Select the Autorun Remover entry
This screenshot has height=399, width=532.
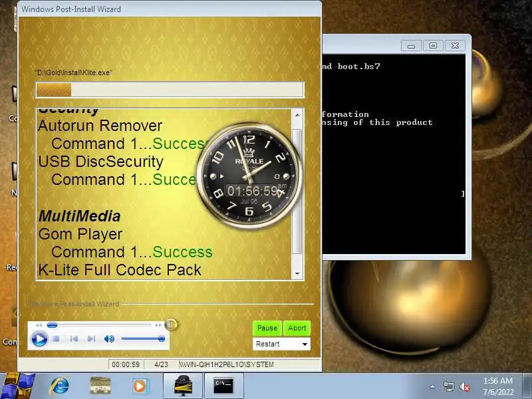coord(100,126)
